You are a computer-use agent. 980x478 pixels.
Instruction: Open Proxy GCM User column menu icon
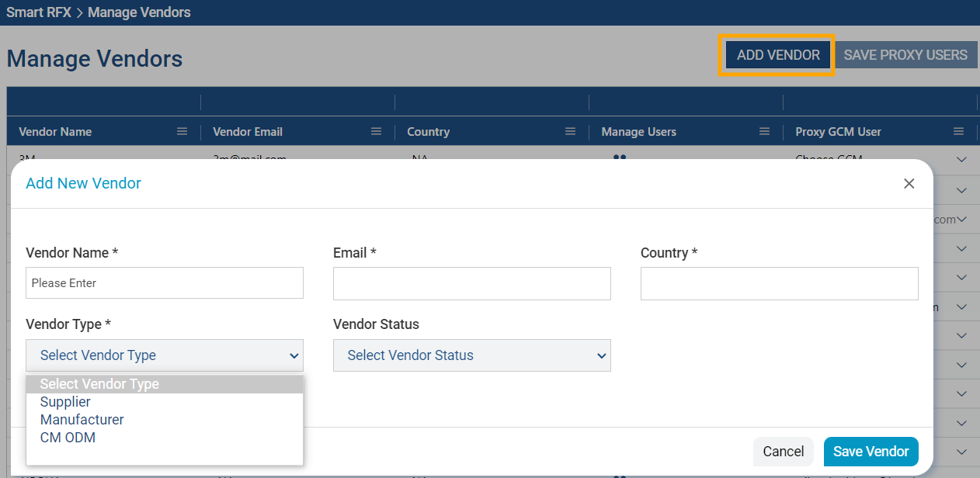[x=958, y=132]
